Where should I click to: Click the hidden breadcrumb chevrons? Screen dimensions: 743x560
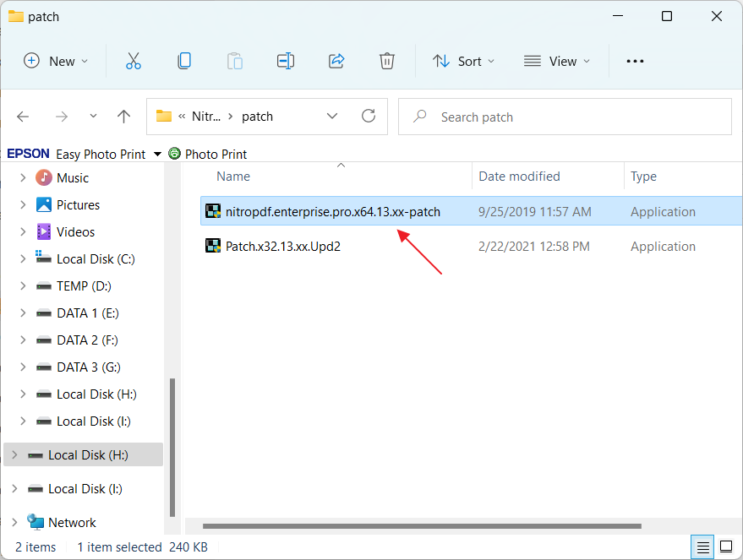pos(182,117)
